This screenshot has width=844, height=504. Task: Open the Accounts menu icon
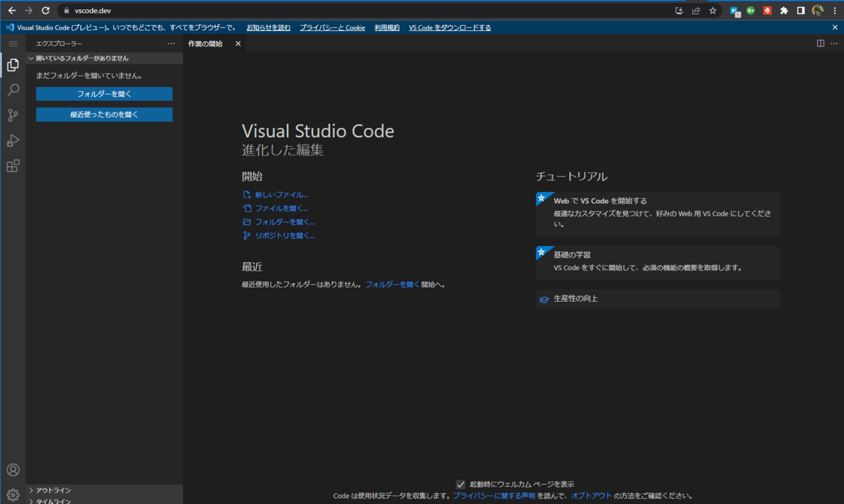pyautogui.click(x=13, y=470)
